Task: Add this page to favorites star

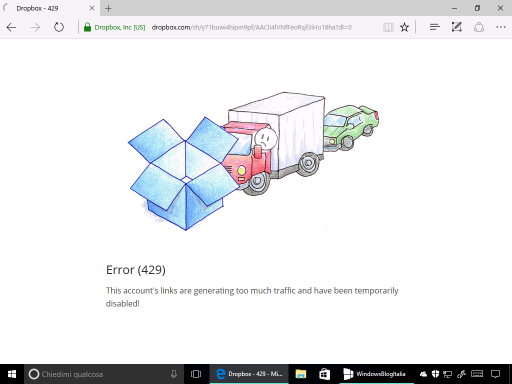Action: [x=404, y=27]
